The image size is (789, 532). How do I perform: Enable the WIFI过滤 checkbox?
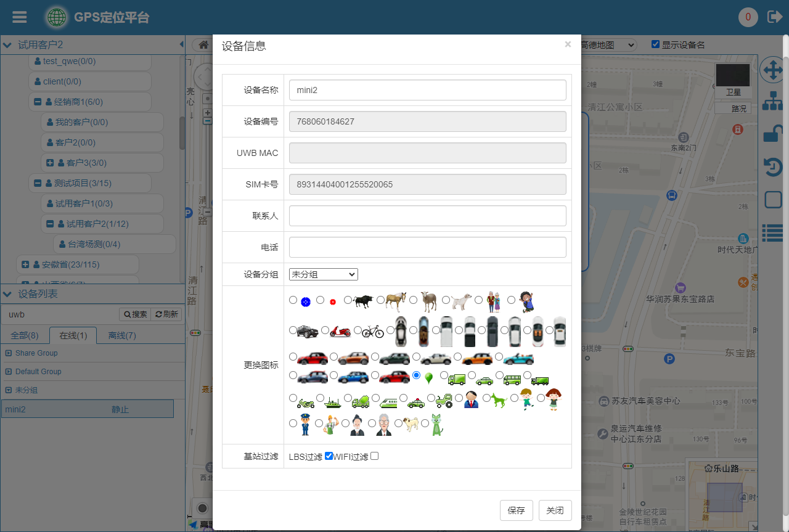pos(374,456)
